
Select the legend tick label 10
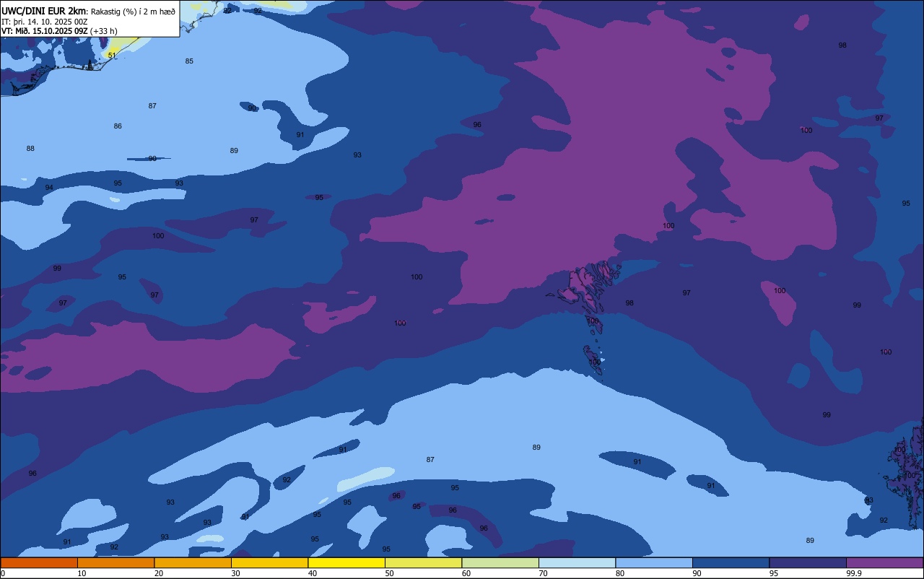pos(82,573)
